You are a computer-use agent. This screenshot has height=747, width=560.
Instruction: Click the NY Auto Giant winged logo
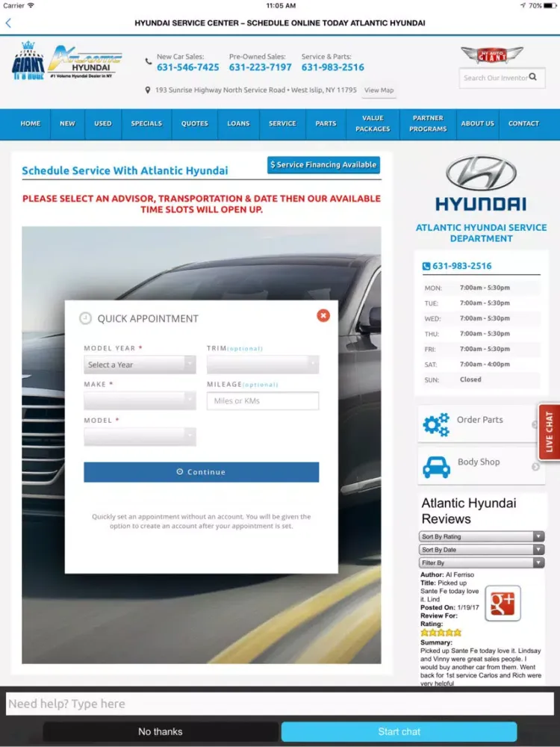492,55
